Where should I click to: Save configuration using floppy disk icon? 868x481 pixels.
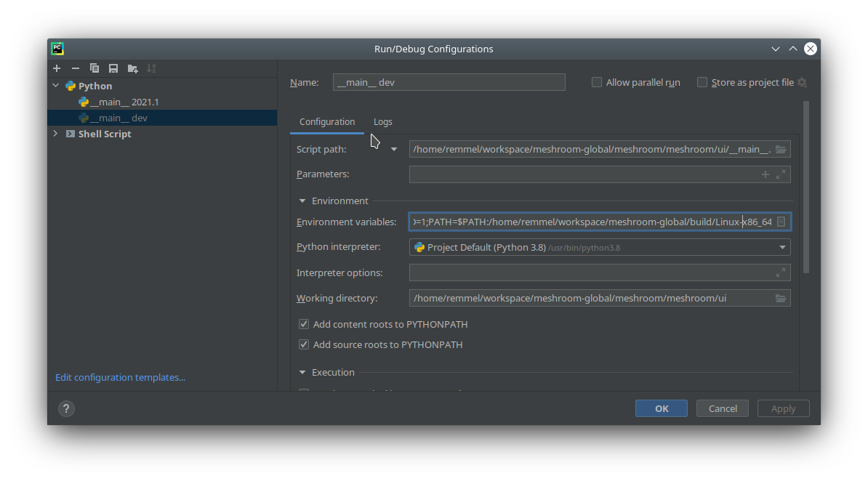click(113, 68)
